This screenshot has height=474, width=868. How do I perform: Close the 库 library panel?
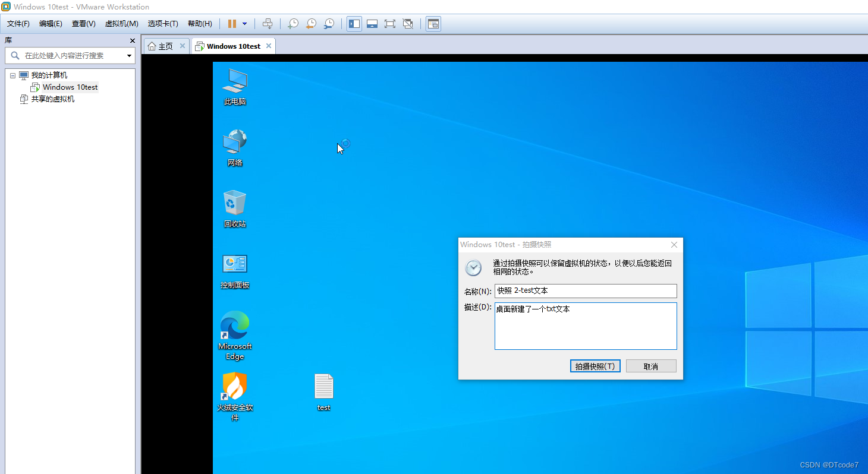coord(133,40)
